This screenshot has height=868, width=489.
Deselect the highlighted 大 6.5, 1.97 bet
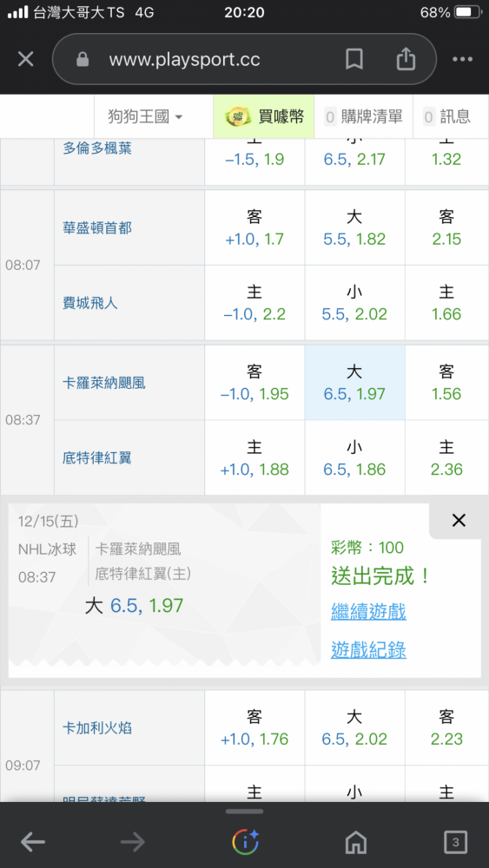pyautogui.click(x=354, y=383)
